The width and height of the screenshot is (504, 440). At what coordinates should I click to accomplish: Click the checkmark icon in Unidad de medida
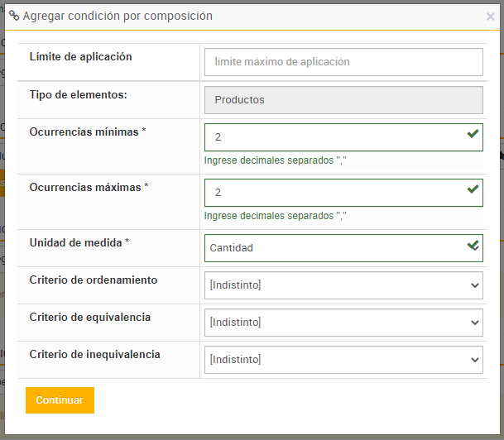(473, 246)
